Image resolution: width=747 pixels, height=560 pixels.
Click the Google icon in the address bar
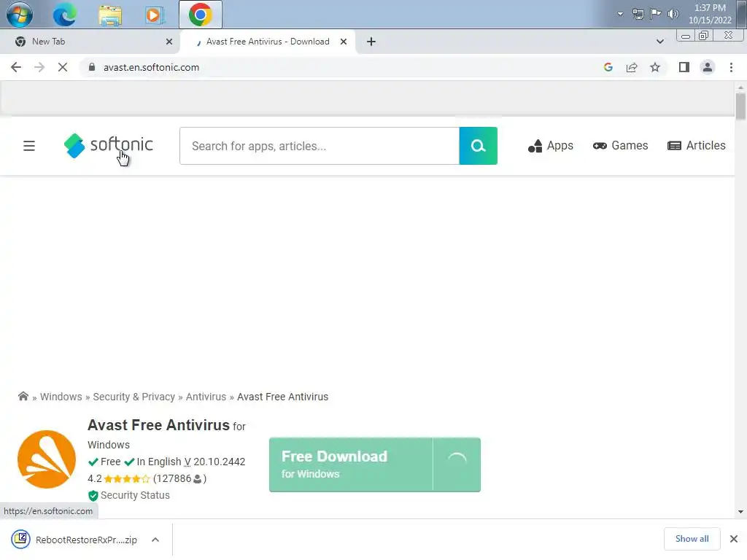click(x=608, y=67)
